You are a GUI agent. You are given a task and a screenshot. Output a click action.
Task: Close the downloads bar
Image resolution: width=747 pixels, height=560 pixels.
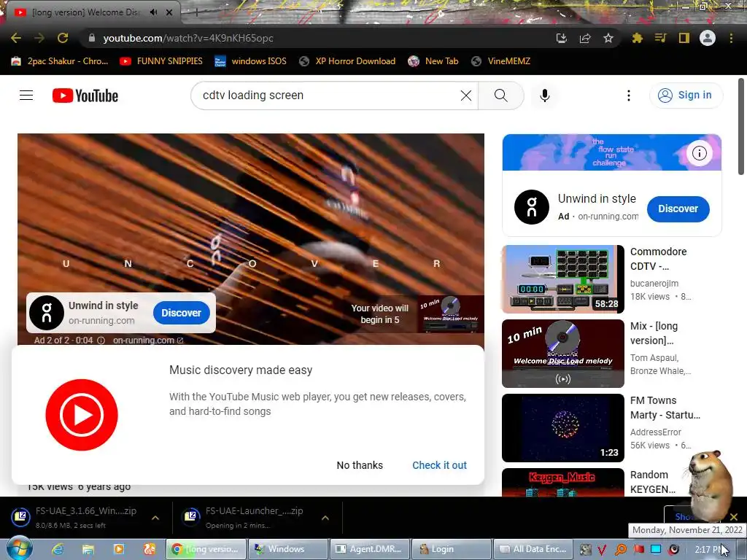click(734, 517)
